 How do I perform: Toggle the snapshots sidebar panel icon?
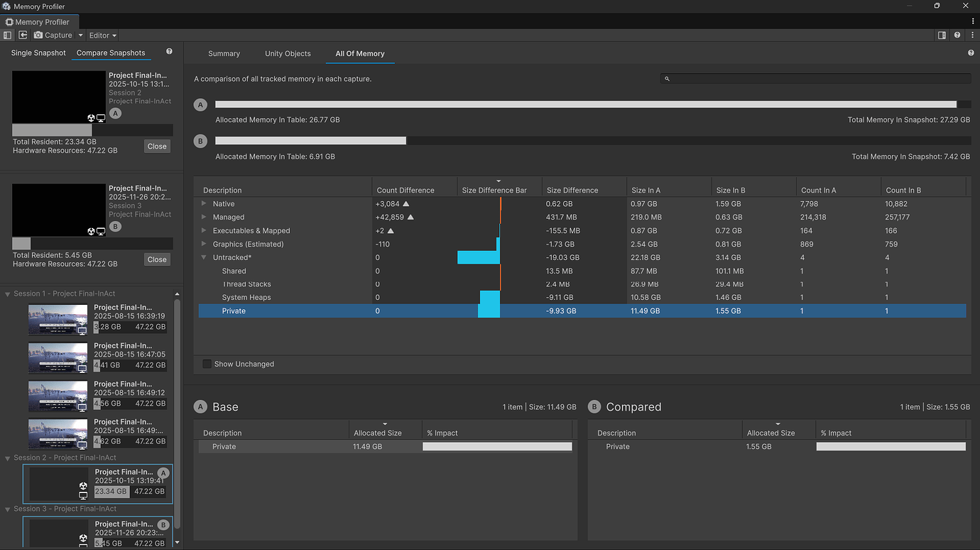(x=7, y=35)
